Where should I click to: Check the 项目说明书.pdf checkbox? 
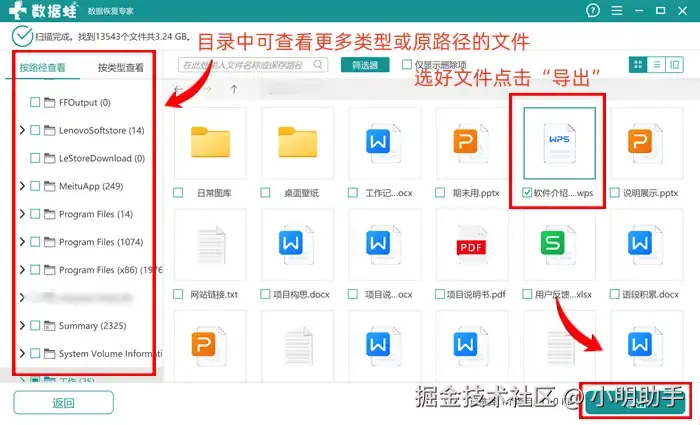click(440, 294)
